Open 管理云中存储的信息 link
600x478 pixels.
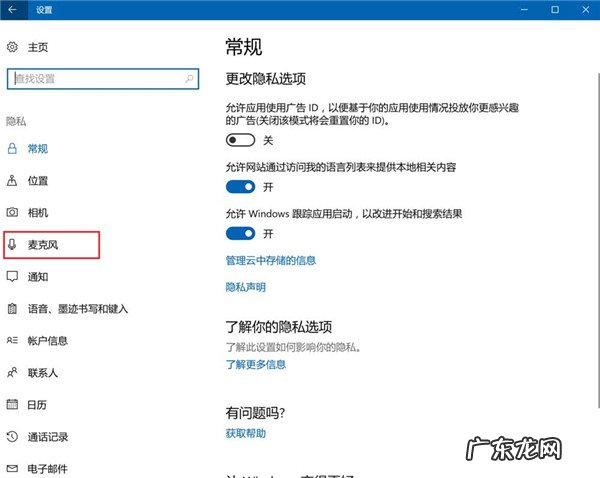point(271,261)
